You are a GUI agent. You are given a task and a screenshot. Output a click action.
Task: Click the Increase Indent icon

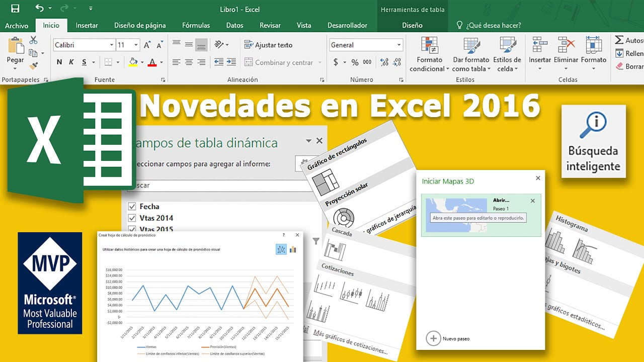point(231,62)
